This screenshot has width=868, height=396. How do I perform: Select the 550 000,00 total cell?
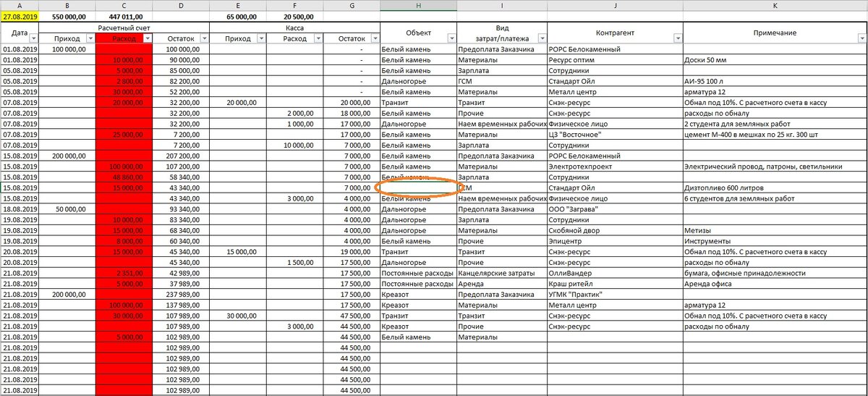(x=67, y=16)
